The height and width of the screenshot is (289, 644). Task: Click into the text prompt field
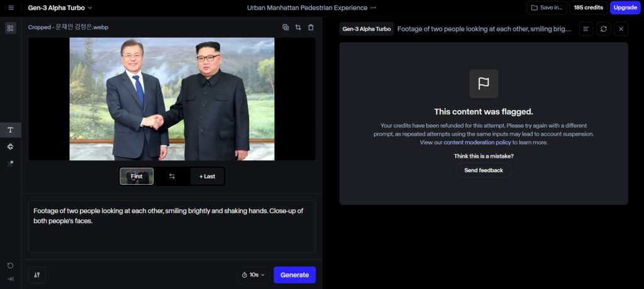click(172, 227)
